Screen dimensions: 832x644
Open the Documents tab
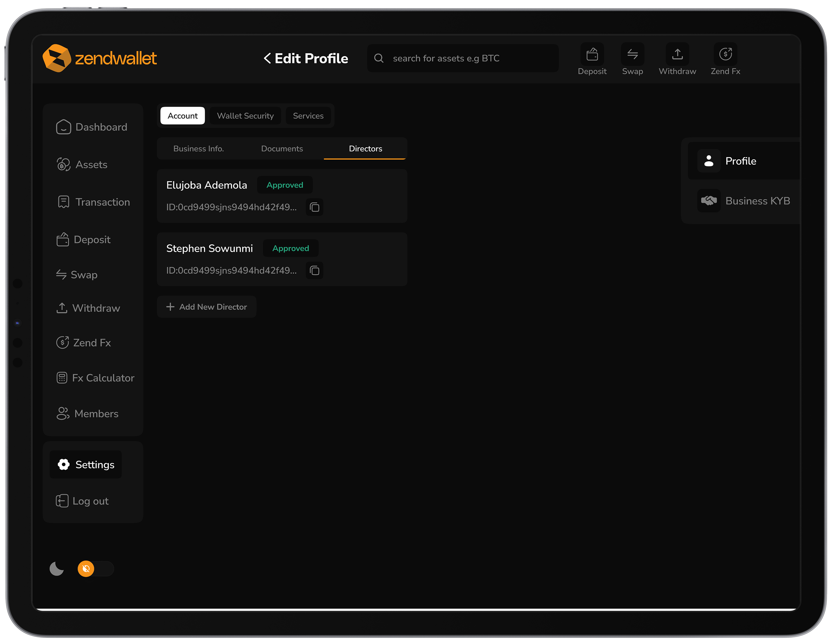[281, 149]
